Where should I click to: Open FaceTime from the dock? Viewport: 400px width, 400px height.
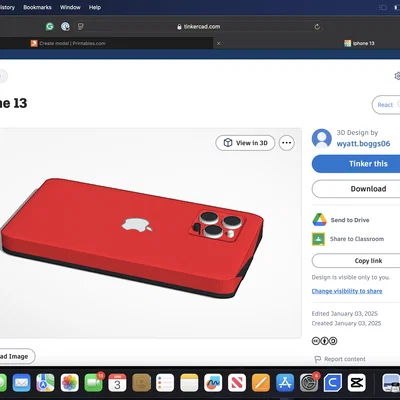tap(93, 382)
